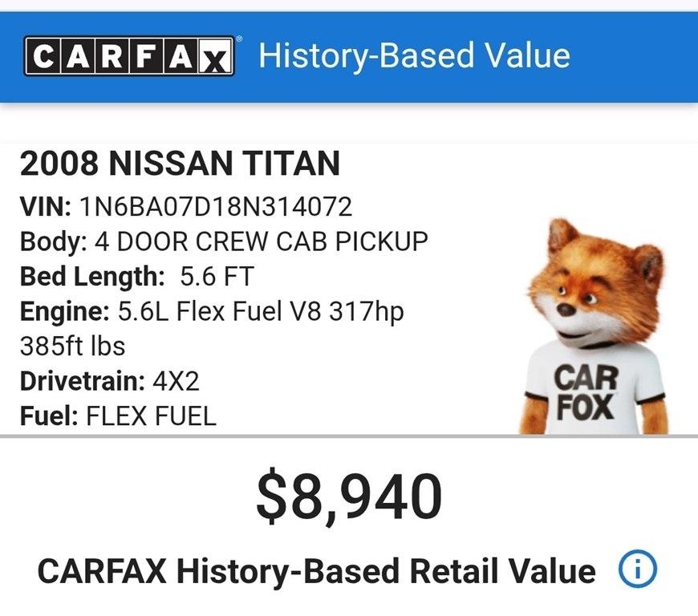Click the divider line below the vehicle details

click(349, 437)
